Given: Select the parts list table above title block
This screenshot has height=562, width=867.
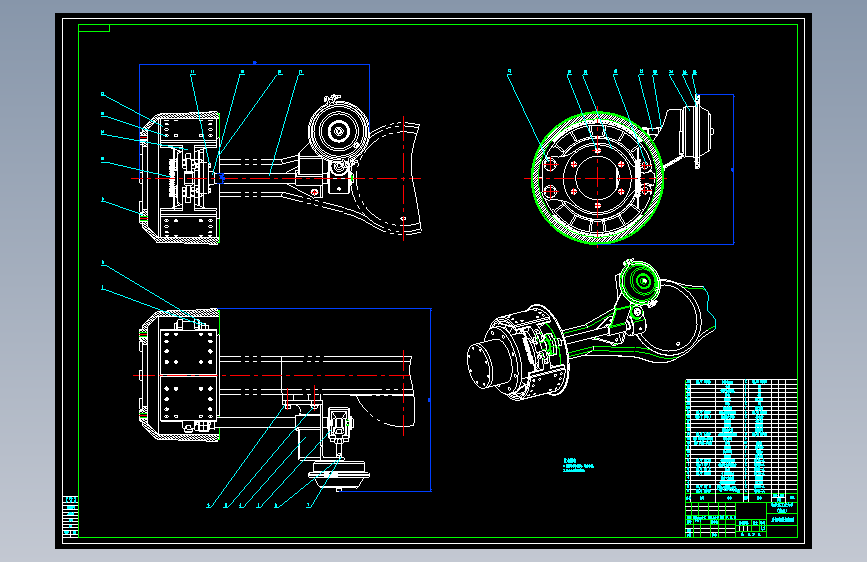Looking at the screenshot, I should (x=741, y=436).
